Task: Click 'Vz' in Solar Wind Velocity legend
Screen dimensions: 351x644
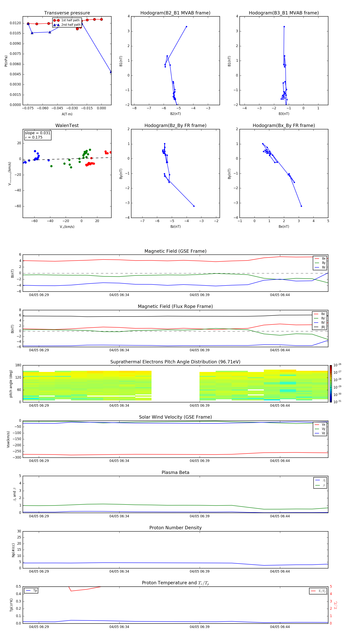Action: [320, 433]
